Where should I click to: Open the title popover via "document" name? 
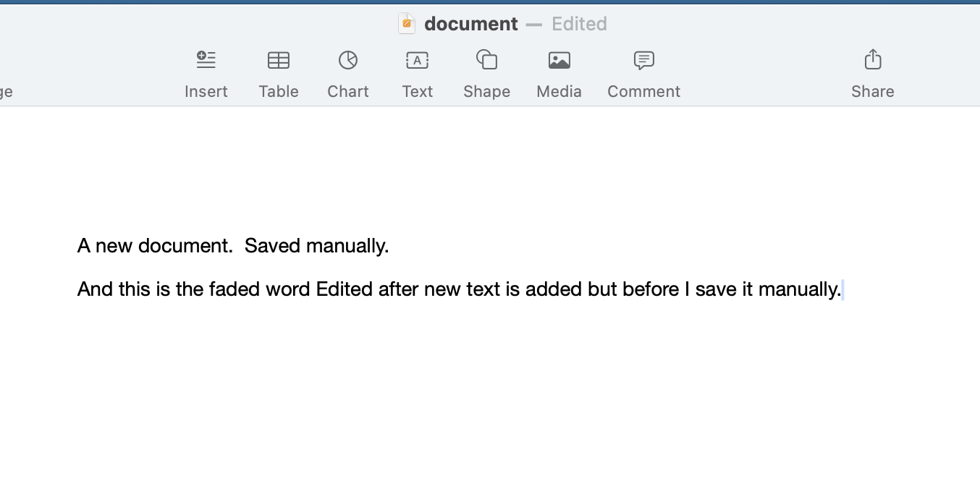click(x=471, y=24)
